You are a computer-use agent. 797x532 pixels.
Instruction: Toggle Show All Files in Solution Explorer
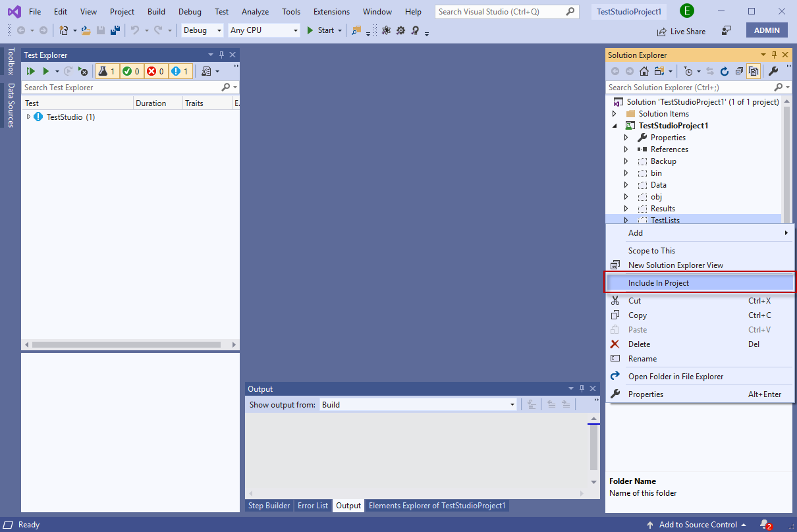(x=754, y=71)
